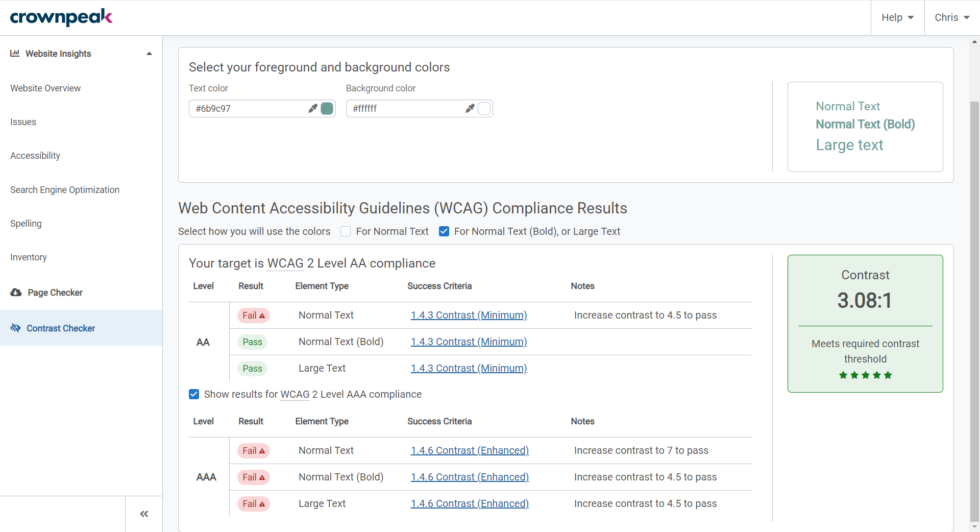Uncheck Show results for Level AAA compliance
980x532 pixels.
[x=194, y=394]
